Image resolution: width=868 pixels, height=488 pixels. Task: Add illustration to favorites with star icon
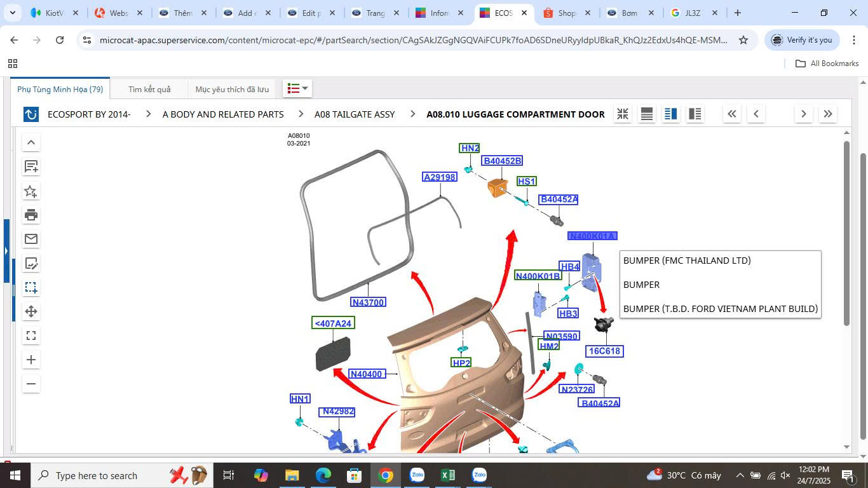[31, 191]
